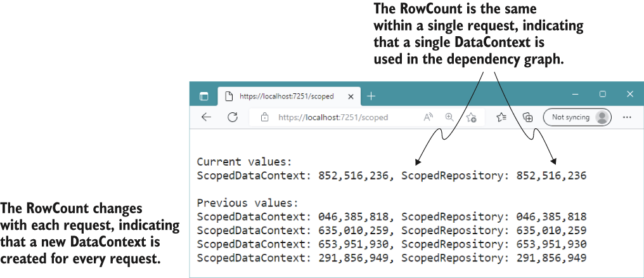Activate the Read aloud icon

pos(428,117)
